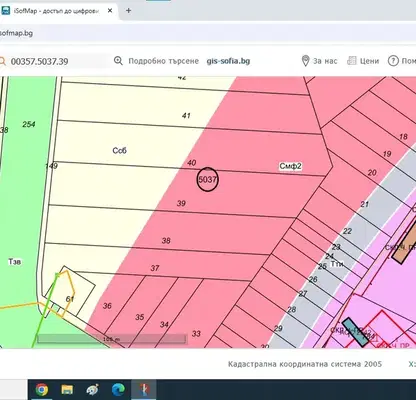This screenshot has width=416, height=400.
Task: Click the Смф2 zone label
Action: click(290, 166)
